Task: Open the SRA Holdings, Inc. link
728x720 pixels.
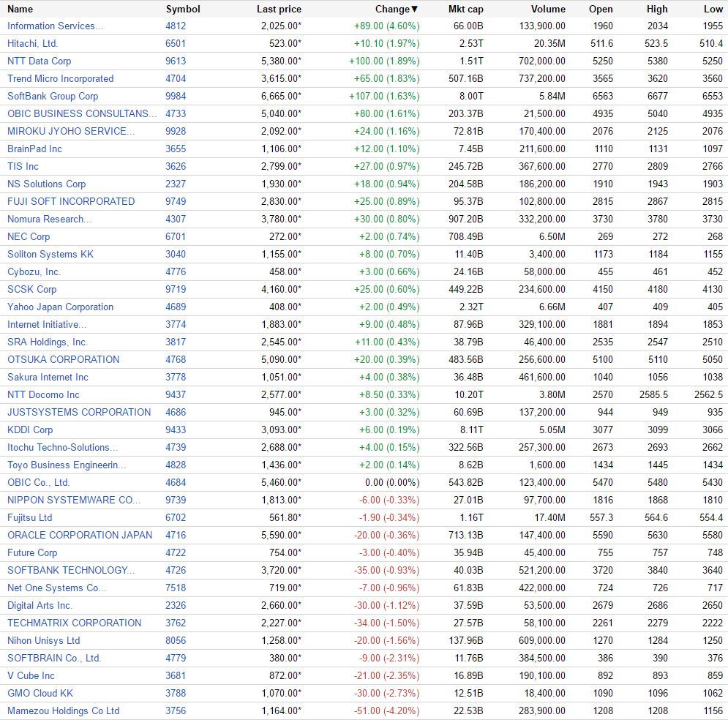Action: pyautogui.click(x=48, y=342)
